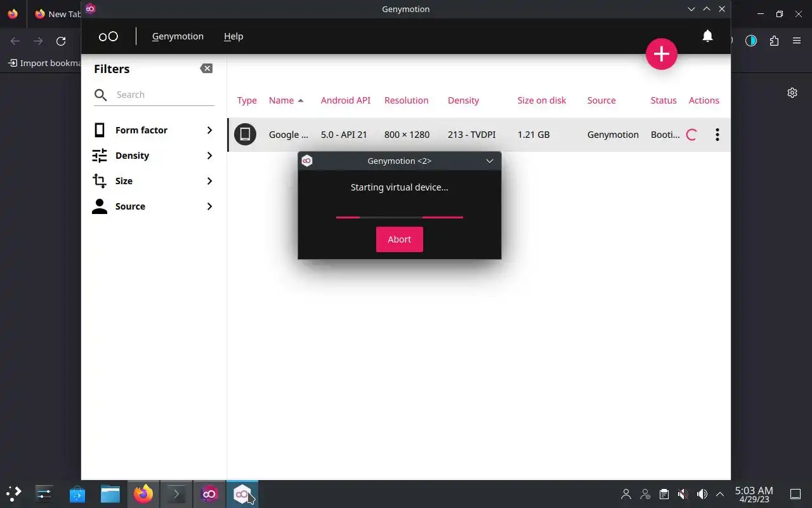Open the notifications bell
The image size is (812, 508).
[x=707, y=36]
